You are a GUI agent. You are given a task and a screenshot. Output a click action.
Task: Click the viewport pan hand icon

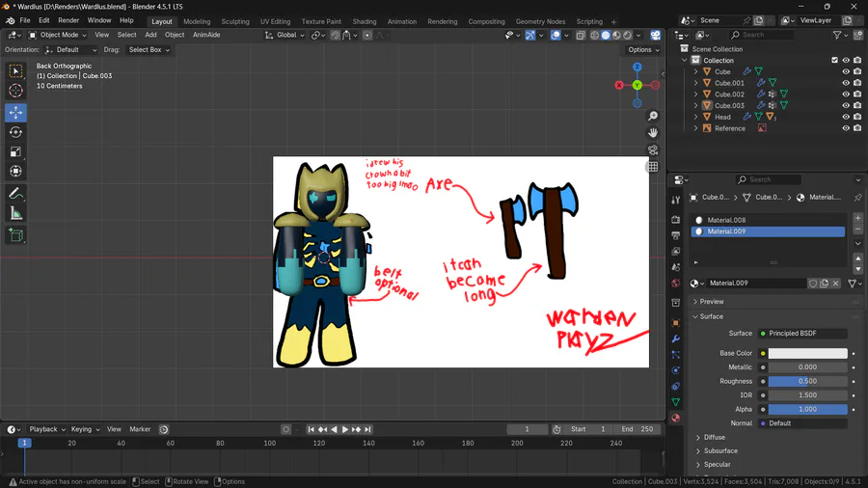point(653,133)
